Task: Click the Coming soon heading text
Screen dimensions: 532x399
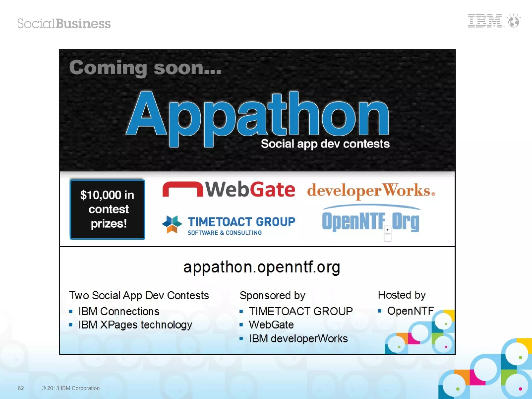Action: [145, 67]
